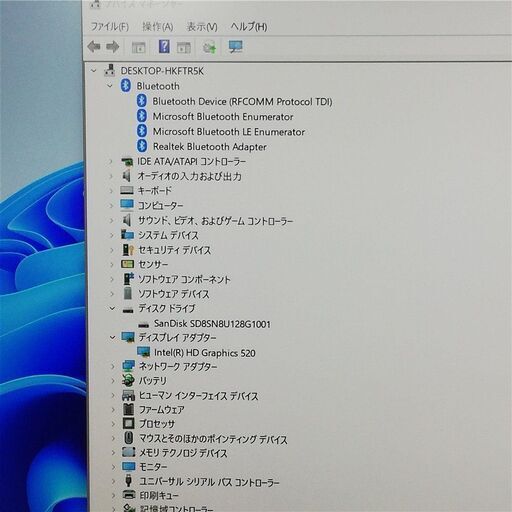Expand サウンド、ビデオ、およびゲーム コントローラー
Screen dimensions: 512x512
coord(112,220)
